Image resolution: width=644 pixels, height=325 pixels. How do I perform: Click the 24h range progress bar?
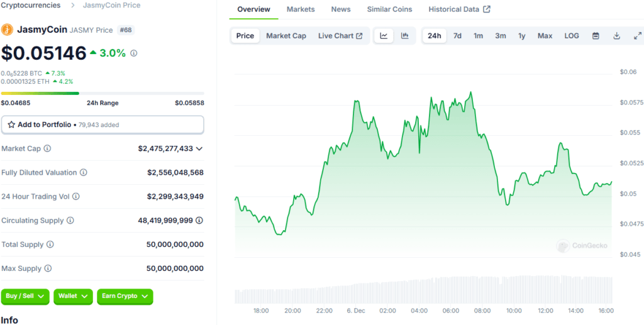coord(103,93)
